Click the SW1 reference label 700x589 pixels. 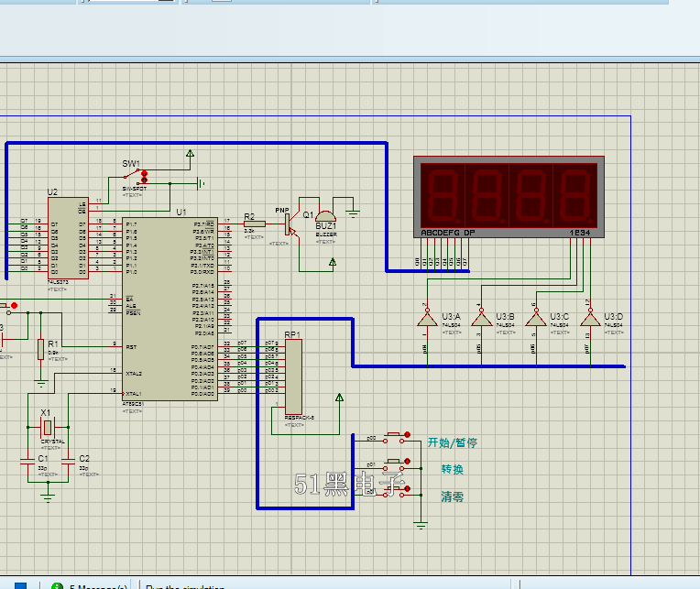(x=131, y=163)
